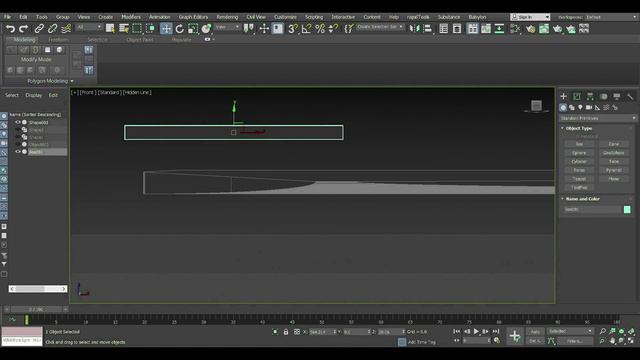Click the Mirror tool icon
This screenshot has height=360, width=640.
414,29
